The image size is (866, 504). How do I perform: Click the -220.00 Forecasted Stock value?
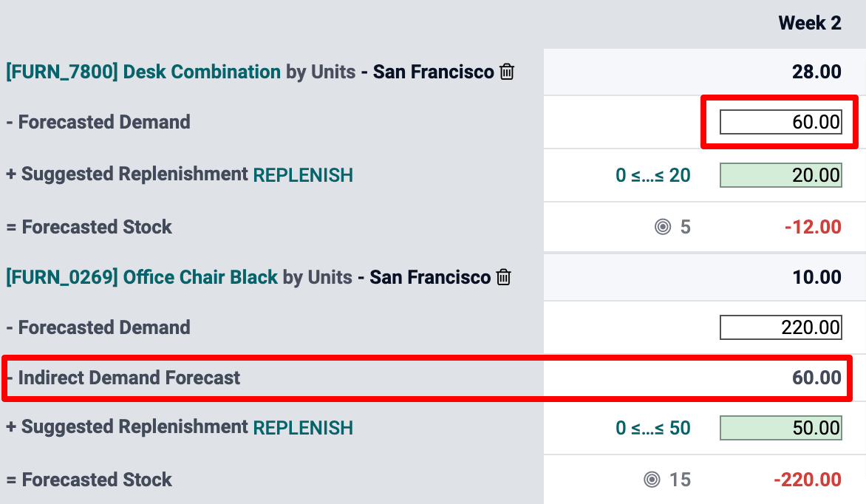click(808, 480)
